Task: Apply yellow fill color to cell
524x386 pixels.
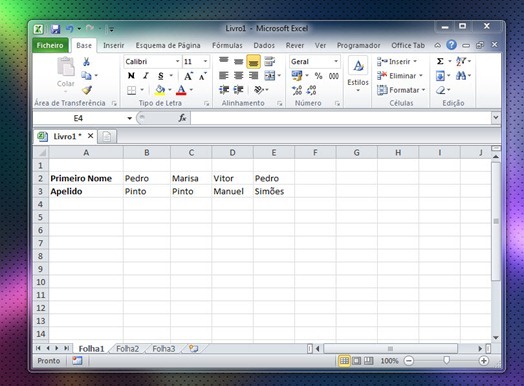Action: [x=160, y=90]
